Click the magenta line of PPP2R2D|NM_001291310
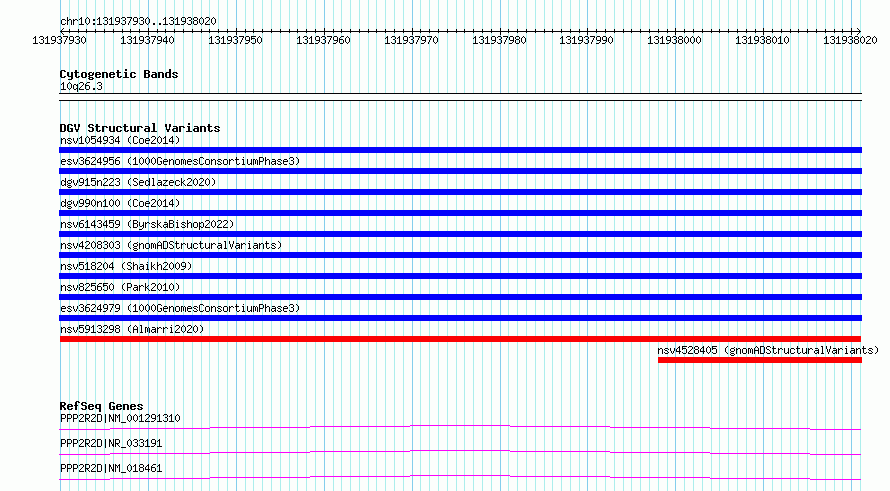Screen dimensions: 890x491 pos(460,427)
